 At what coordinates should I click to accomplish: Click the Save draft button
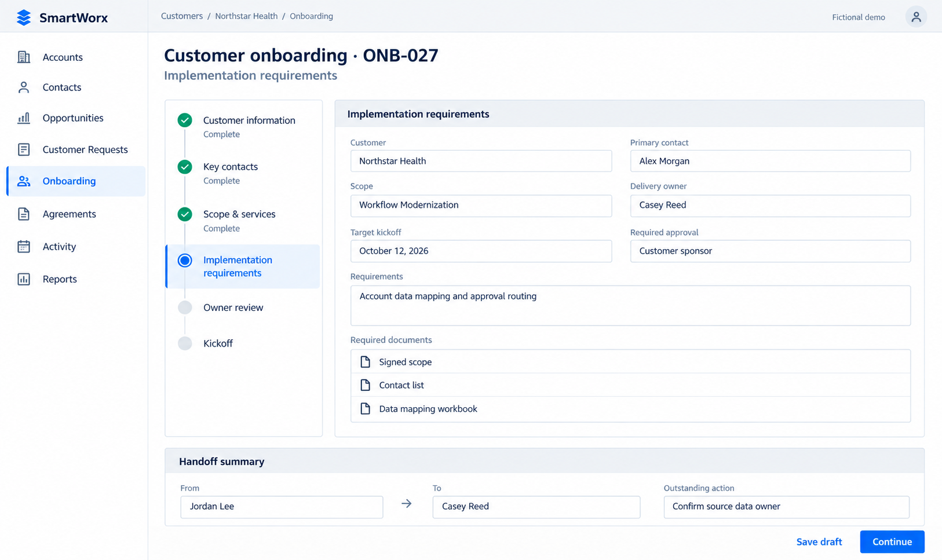819,542
